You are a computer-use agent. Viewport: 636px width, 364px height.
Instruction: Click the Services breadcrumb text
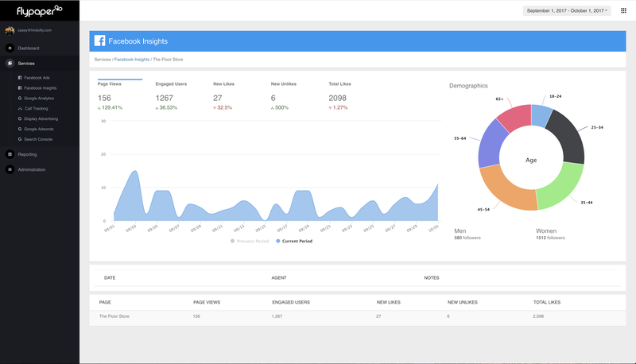[x=103, y=59]
